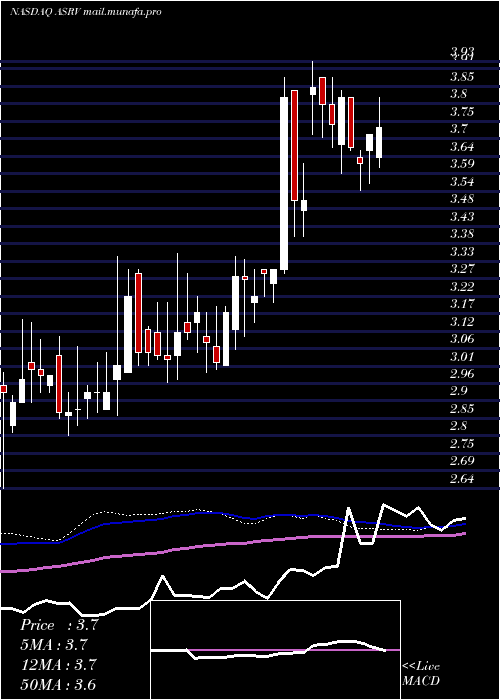Click the 3.43 price axis label

tap(462, 217)
